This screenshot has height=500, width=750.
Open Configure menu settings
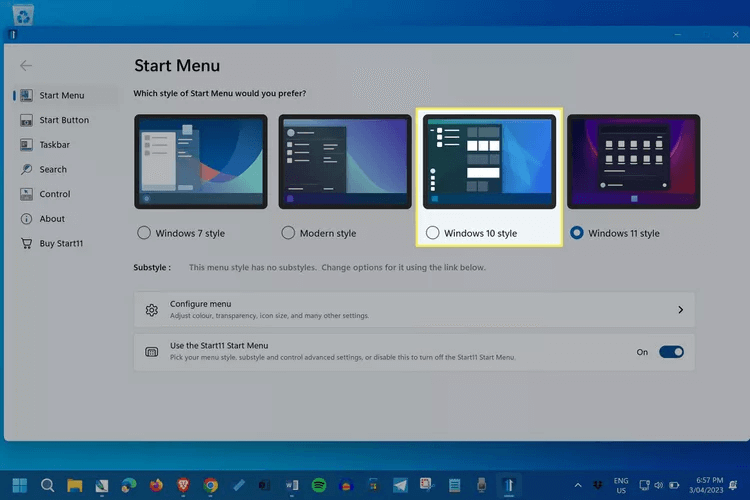point(414,310)
